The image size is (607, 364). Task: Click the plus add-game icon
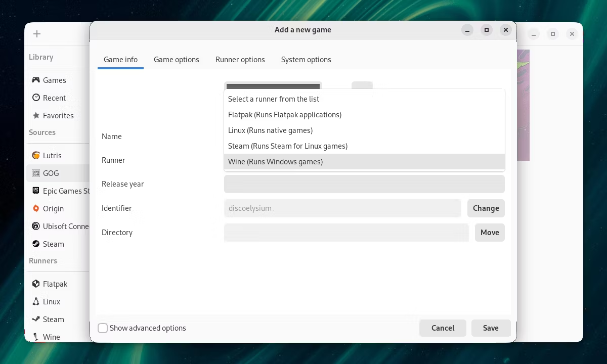36,34
